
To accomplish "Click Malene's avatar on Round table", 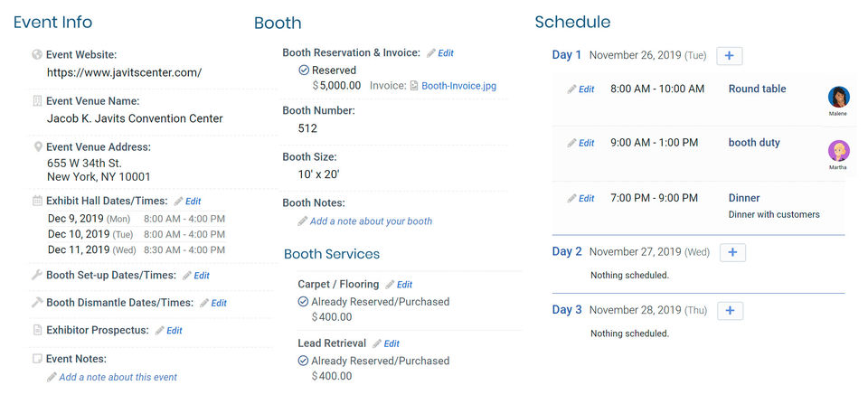I will pyautogui.click(x=839, y=98).
